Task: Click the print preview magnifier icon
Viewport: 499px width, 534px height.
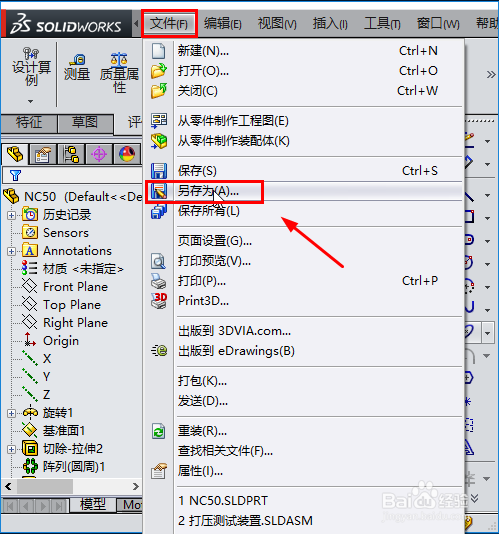Action: (159, 261)
